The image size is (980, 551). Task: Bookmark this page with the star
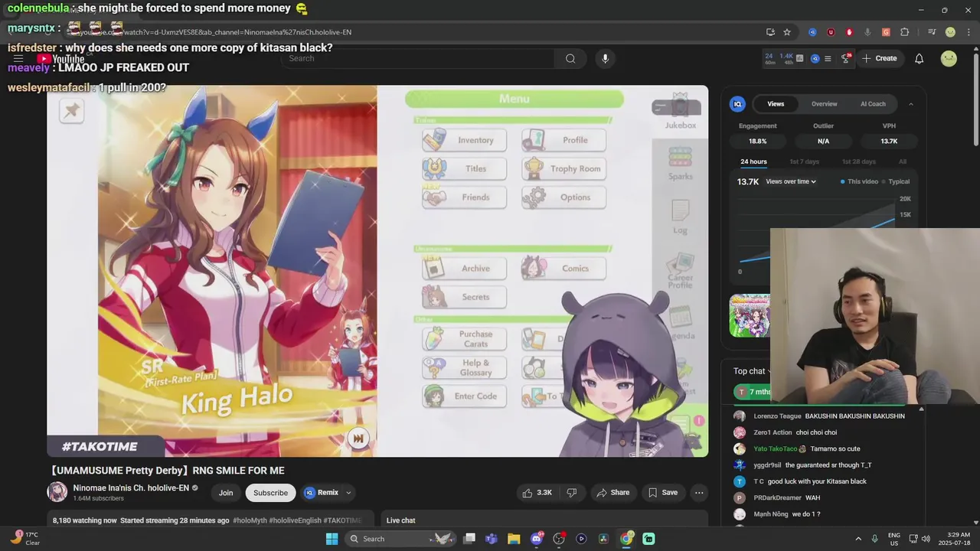[787, 32]
